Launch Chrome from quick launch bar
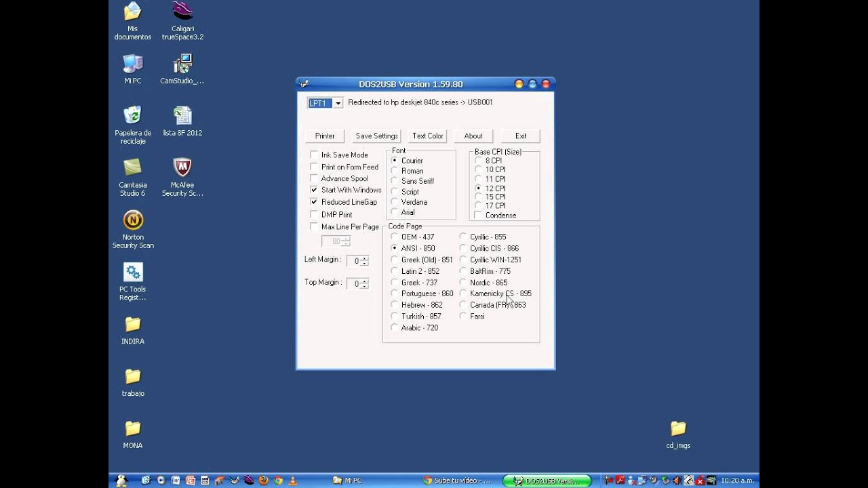 (x=278, y=481)
